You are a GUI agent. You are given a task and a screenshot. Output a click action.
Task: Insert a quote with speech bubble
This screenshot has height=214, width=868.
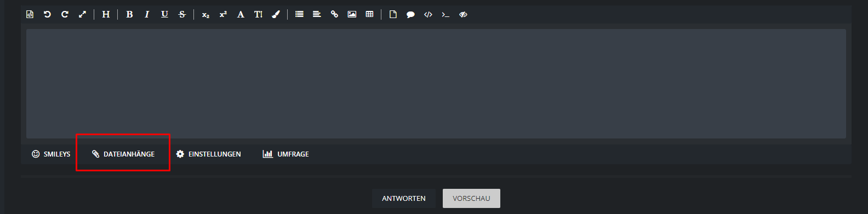click(x=410, y=15)
